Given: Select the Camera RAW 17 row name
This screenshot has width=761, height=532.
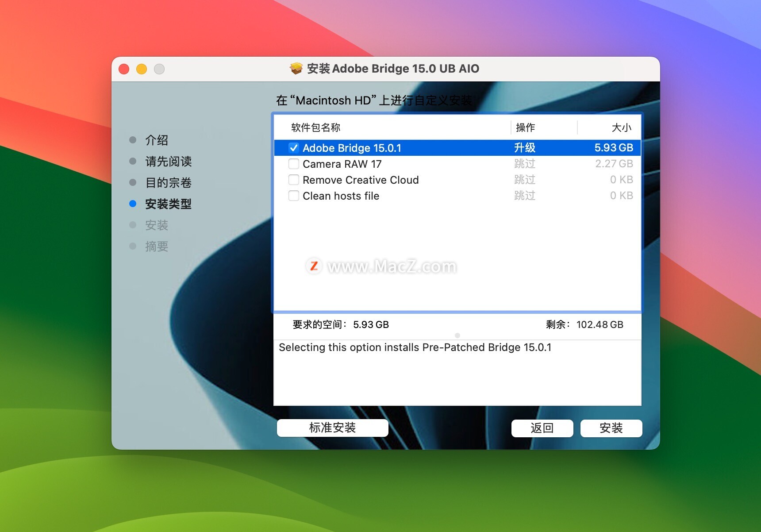Looking at the screenshot, I should coord(342,164).
